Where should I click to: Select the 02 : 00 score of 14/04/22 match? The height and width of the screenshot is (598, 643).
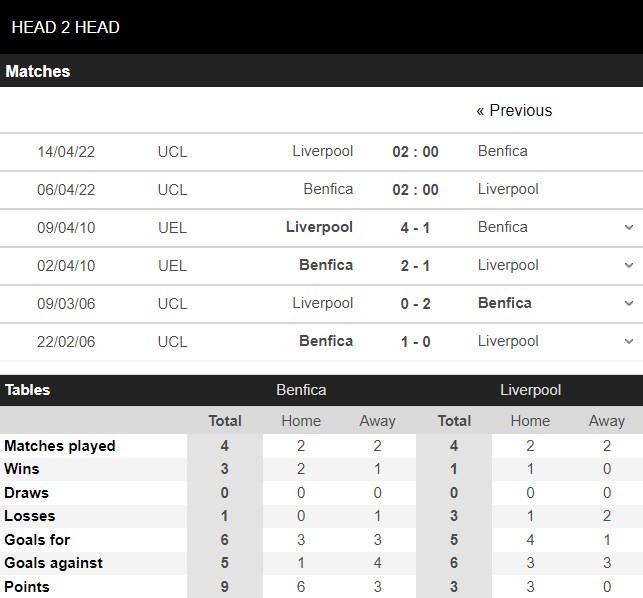click(415, 152)
